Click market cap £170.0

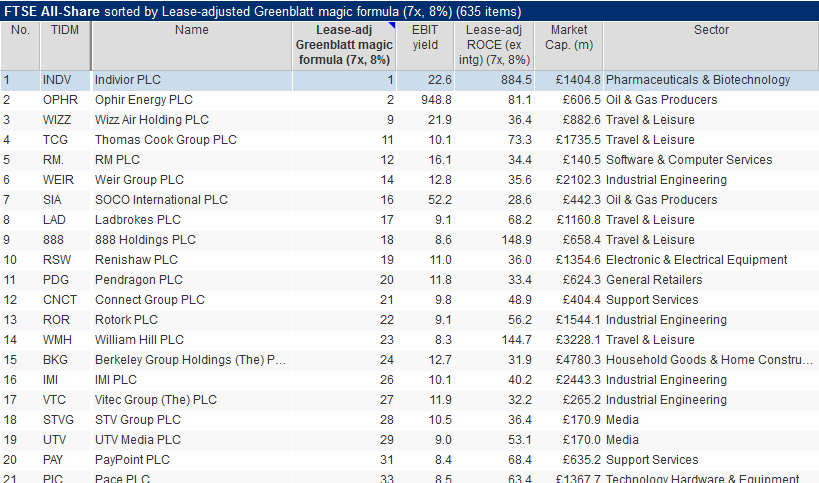click(x=581, y=440)
